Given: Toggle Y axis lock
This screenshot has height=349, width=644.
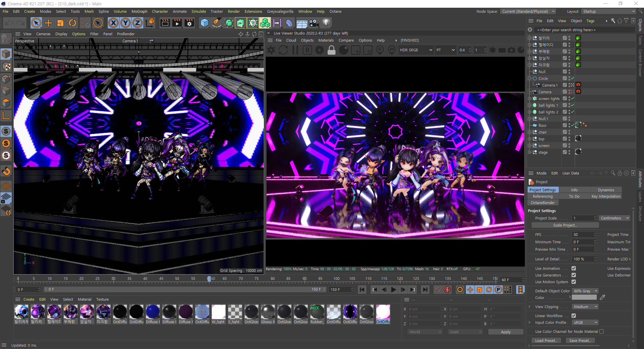Looking at the screenshot, I should point(126,23).
